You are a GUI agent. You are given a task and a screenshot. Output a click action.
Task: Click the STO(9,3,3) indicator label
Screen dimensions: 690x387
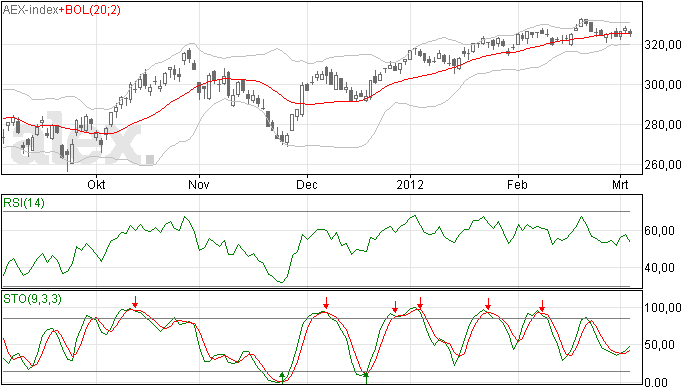(x=32, y=299)
